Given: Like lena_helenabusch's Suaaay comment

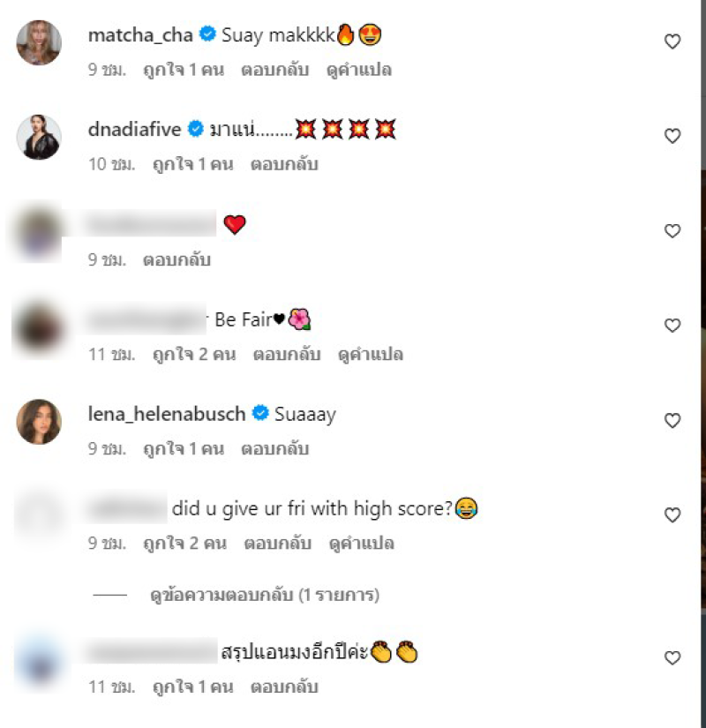Looking at the screenshot, I should (672, 421).
